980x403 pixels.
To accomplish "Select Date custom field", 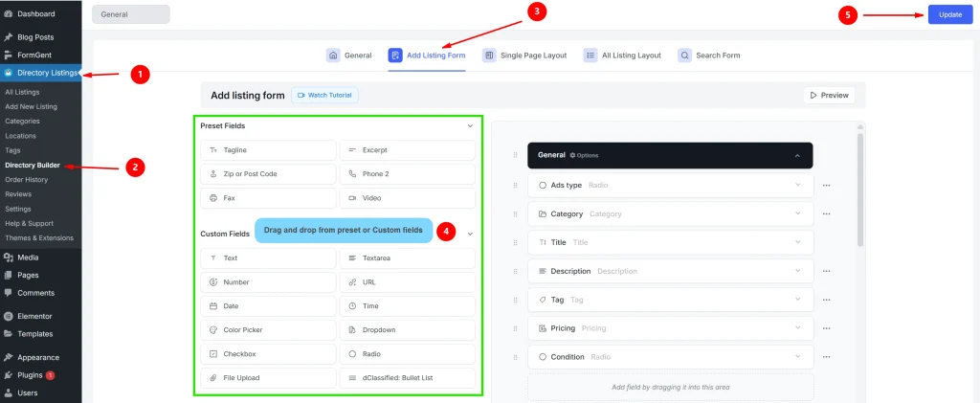I will [268, 306].
